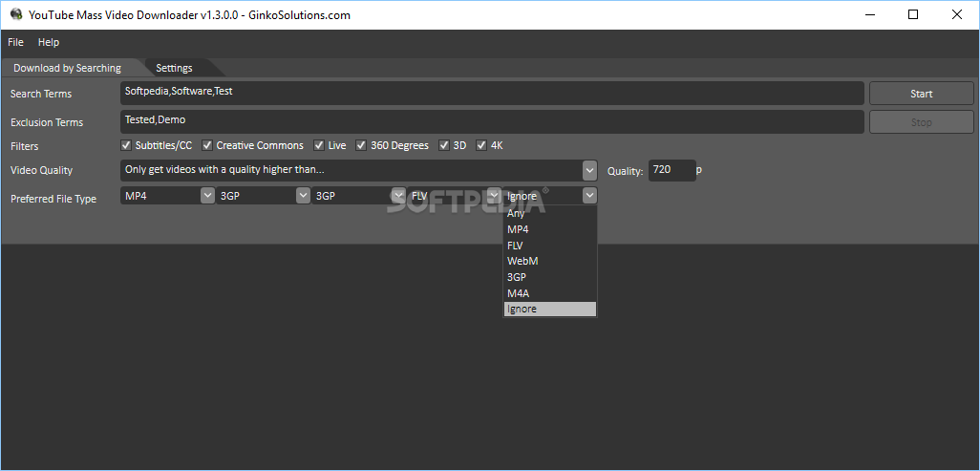Switch to Download by Searching tab
980x471 pixels.
tap(68, 68)
